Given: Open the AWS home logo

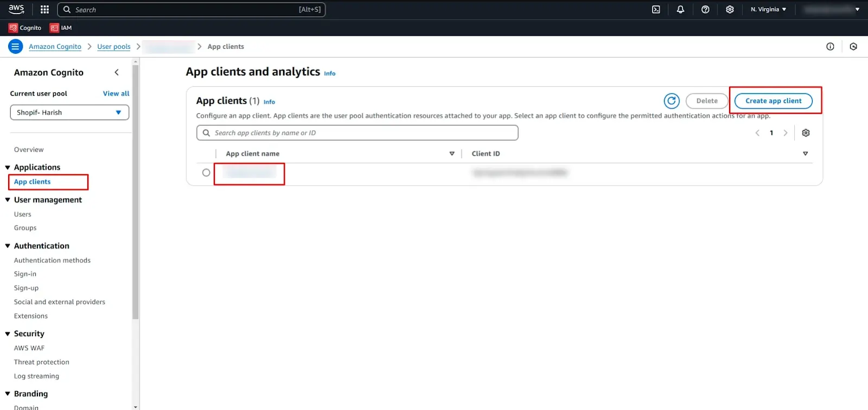Looking at the screenshot, I should pyautogui.click(x=16, y=9).
